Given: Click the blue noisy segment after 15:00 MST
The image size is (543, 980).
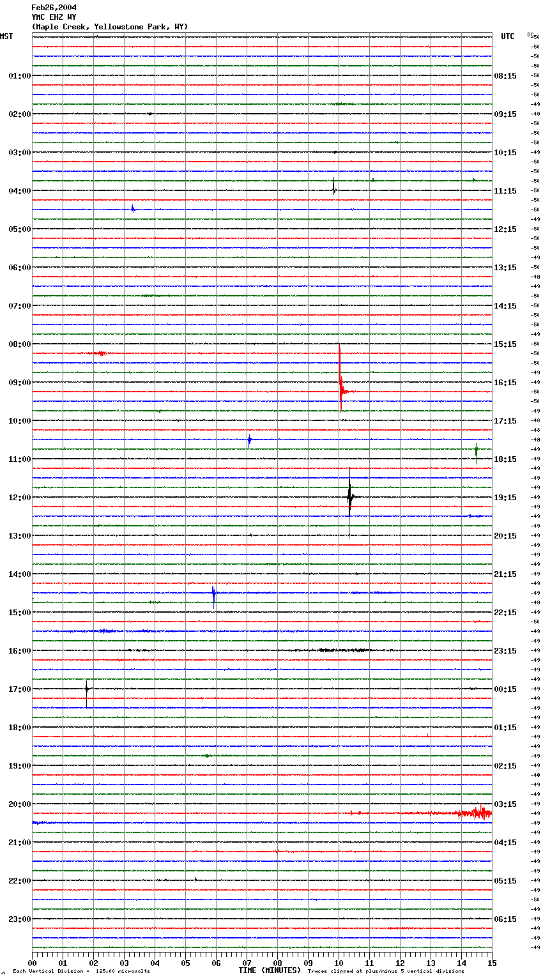Looking at the screenshot, I should (109, 631).
